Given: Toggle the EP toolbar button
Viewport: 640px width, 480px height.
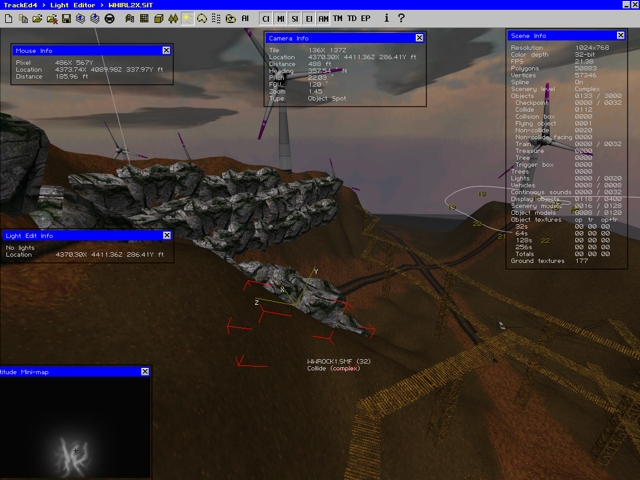Looking at the screenshot, I should pyautogui.click(x=366, y=18).
